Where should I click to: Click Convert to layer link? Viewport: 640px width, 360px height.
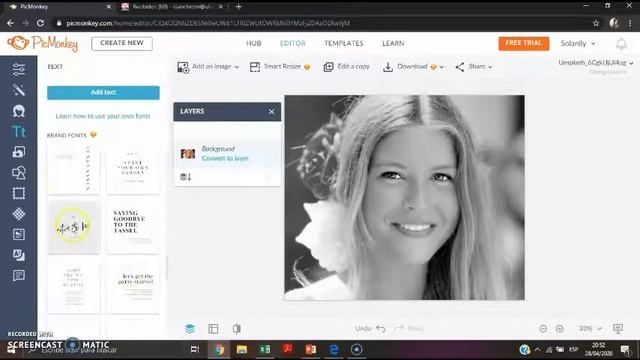pos(225,158)
